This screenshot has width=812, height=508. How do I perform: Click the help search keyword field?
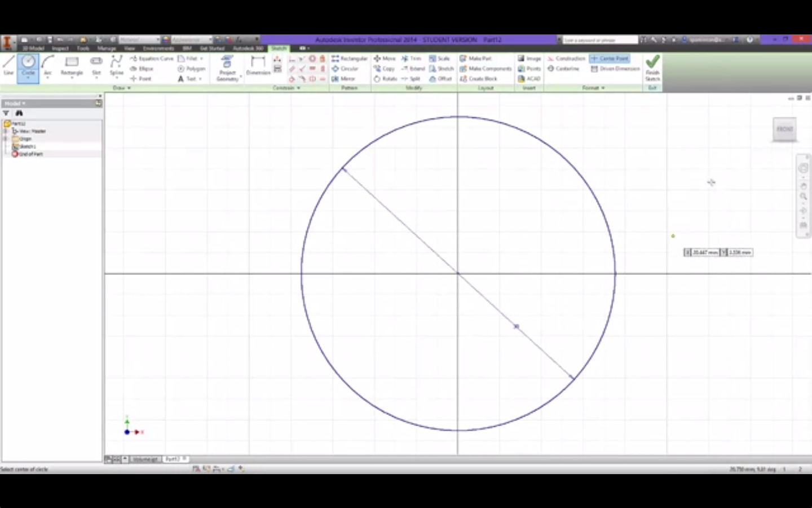pyautogui.click(x=601, y=40)
